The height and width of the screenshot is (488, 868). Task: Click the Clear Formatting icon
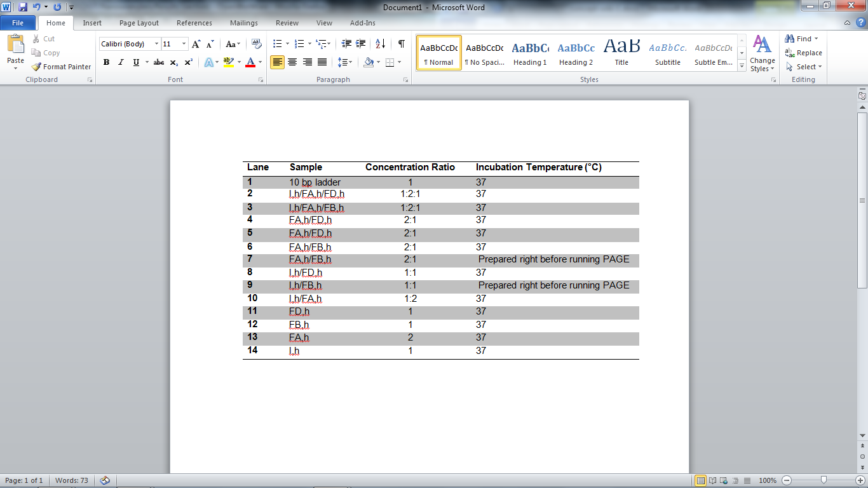tap(257, 44)
